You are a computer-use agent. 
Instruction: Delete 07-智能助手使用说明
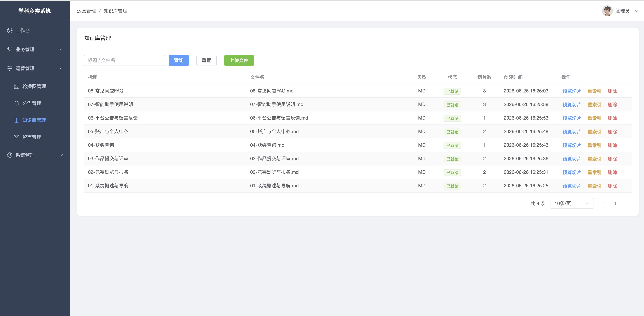pyautogui.click(x=613, y=105)
